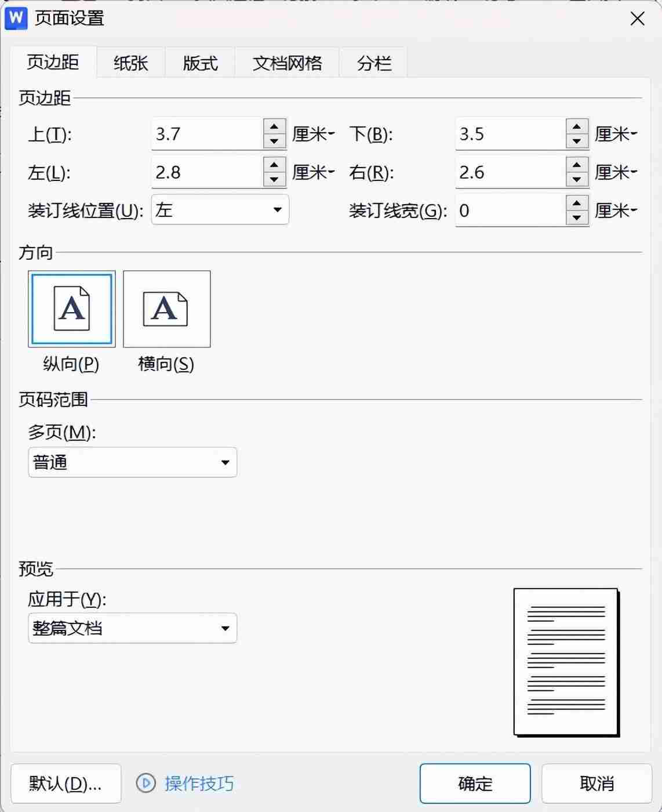662x812 pixels.
Task: Click the bottom margin field 3.5
Action: point(511,134)
